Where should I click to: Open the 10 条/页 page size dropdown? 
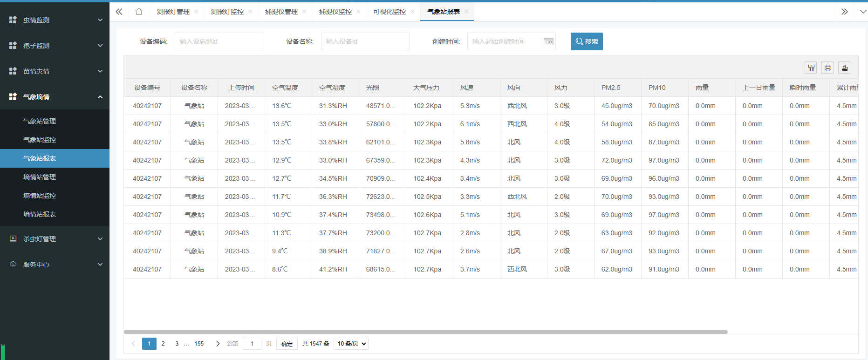(351, 344)
